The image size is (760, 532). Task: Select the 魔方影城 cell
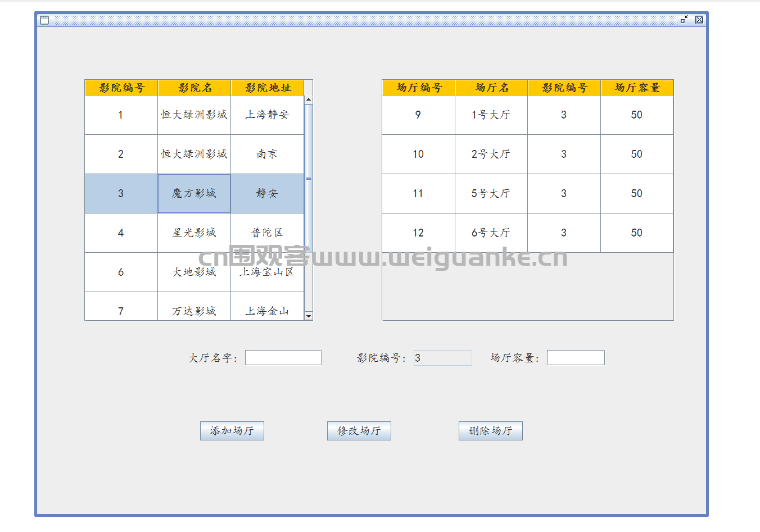coord(194,194)
